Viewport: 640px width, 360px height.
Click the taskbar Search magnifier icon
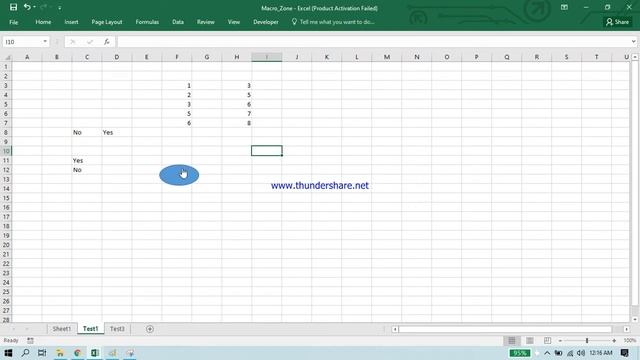tap(25, 353)
